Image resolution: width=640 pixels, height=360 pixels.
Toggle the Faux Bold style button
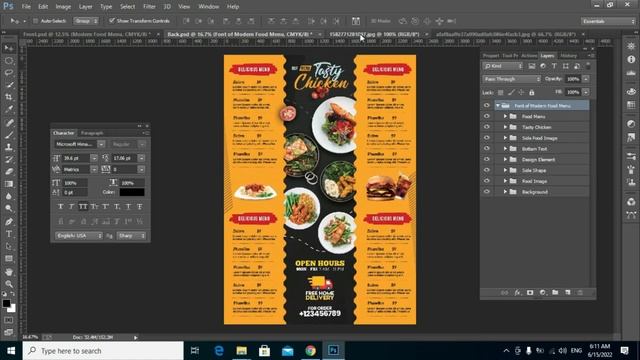point(60,207)
